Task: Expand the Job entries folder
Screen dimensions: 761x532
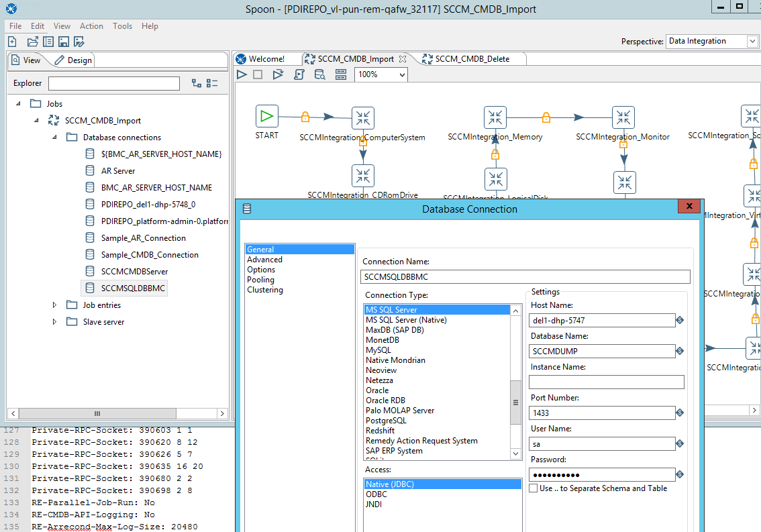Action: pos(55,305)
